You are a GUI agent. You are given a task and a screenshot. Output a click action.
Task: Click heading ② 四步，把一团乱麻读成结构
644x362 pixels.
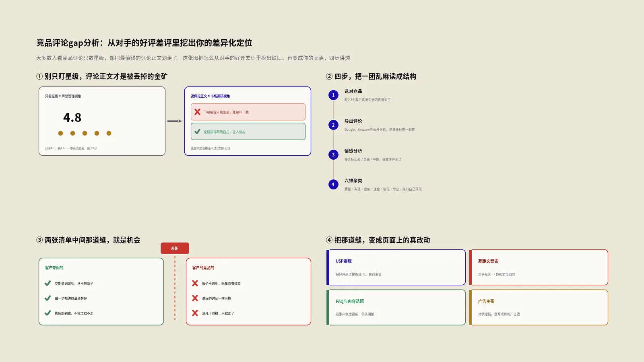point(371,76)
